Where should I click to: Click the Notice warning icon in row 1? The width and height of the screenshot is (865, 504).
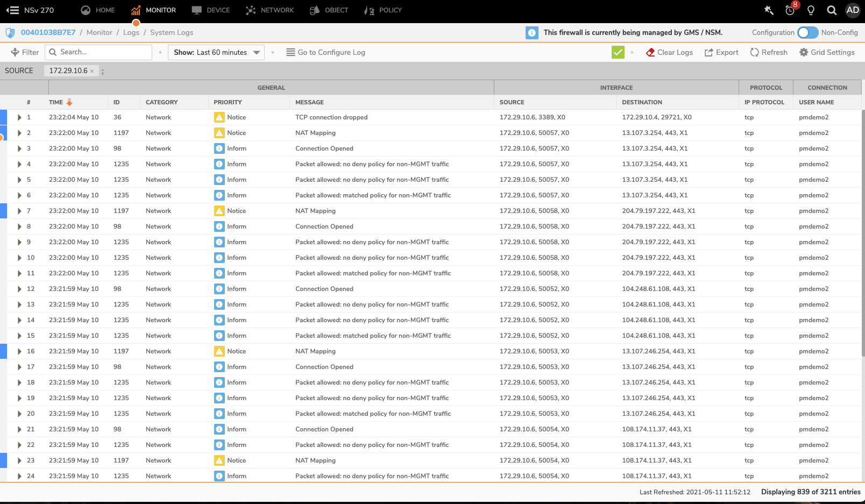(x=219, y=117)
